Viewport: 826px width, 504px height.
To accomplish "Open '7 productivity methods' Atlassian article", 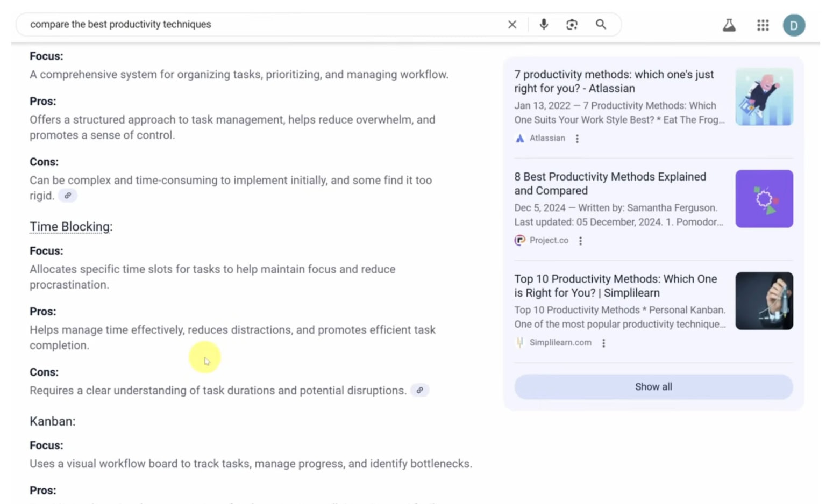I will (614, 81).
